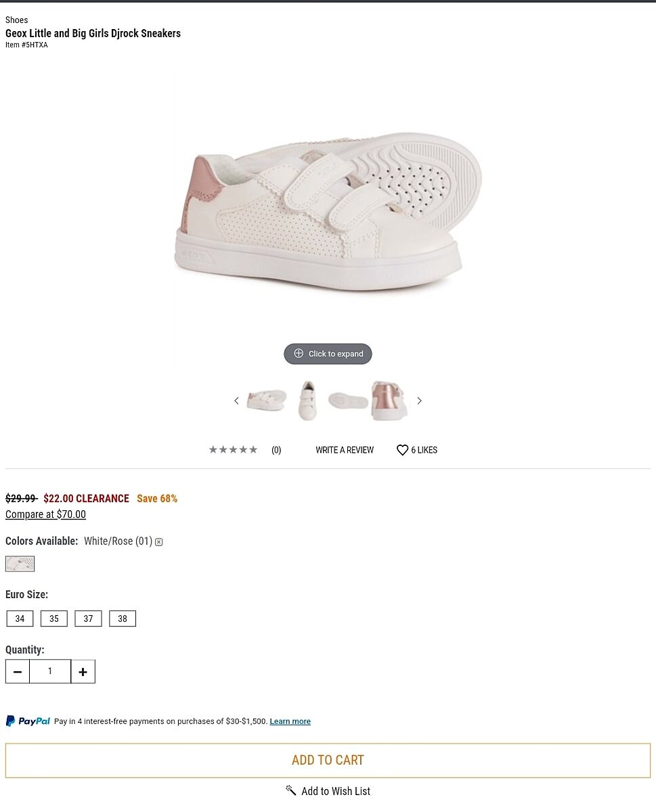656x812 pixels.
Task: Click the heart icon for likes
Action: pyautogui.click(x=402, y=450)
